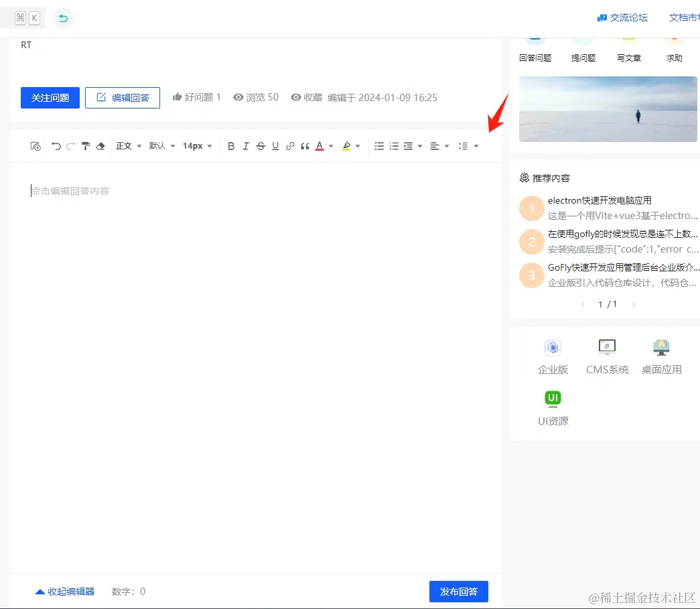Select the 求助 shortcut
Screen dimensions: 700x609
tap(674, 50)
